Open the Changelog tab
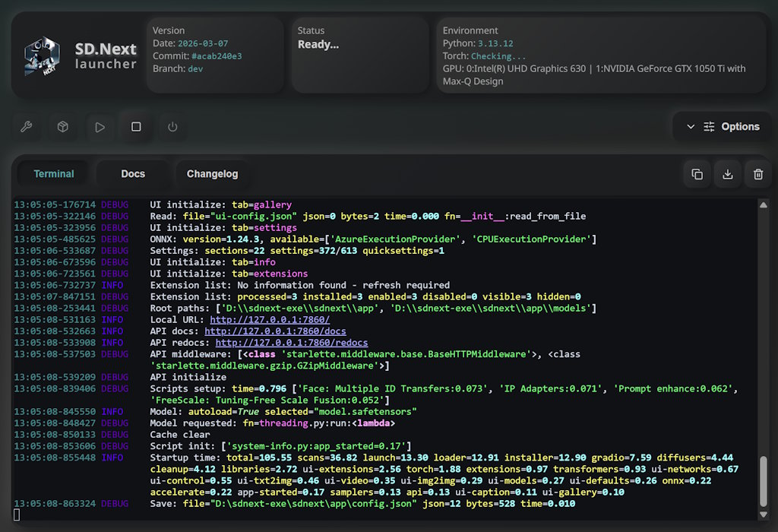778x532 pixels. click(212, 173)
